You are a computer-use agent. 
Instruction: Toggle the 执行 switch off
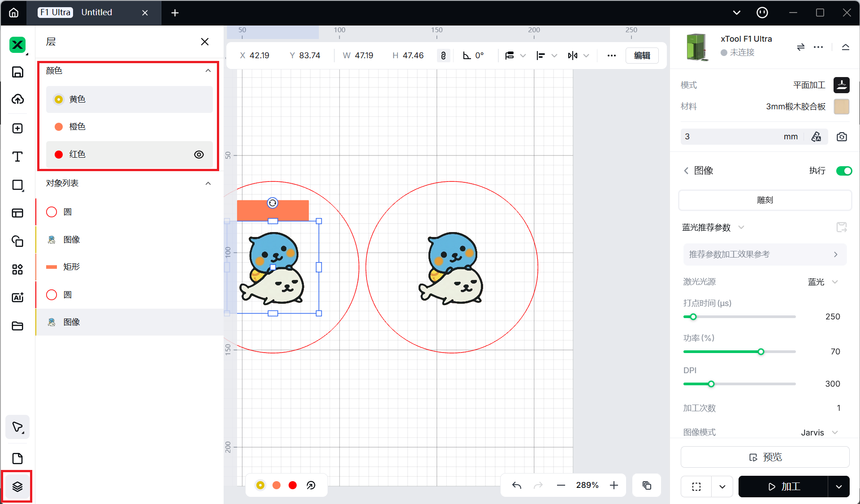pos(844,171)
